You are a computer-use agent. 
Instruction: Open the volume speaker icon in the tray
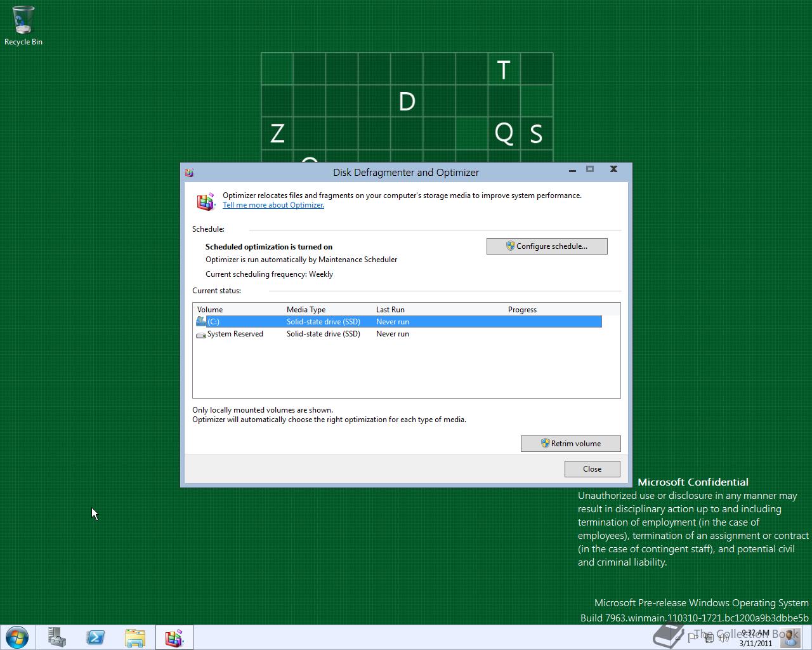click(x=723, y=638)
